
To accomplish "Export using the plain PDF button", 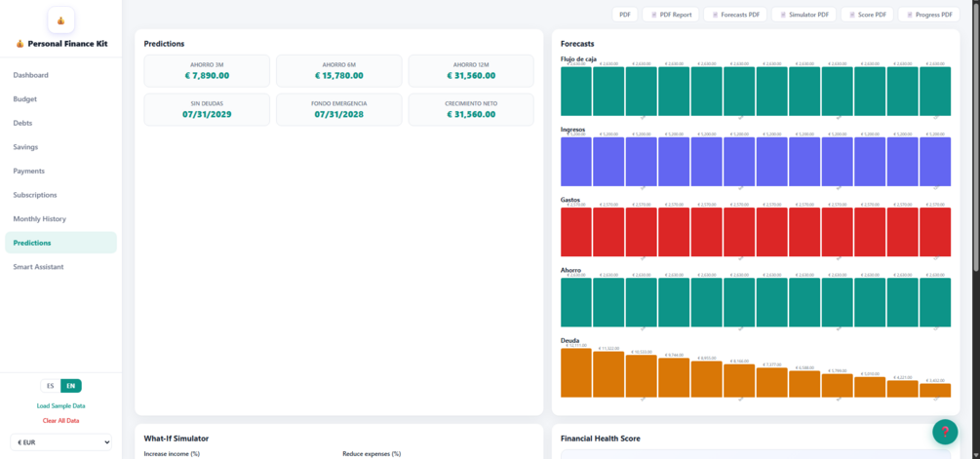I will coord(624,15).
